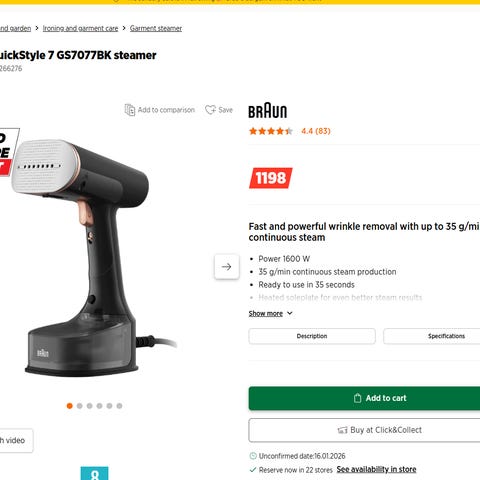Click the Braun brand logo
Viewport: 480px width, 480px height.
point(268,111)
